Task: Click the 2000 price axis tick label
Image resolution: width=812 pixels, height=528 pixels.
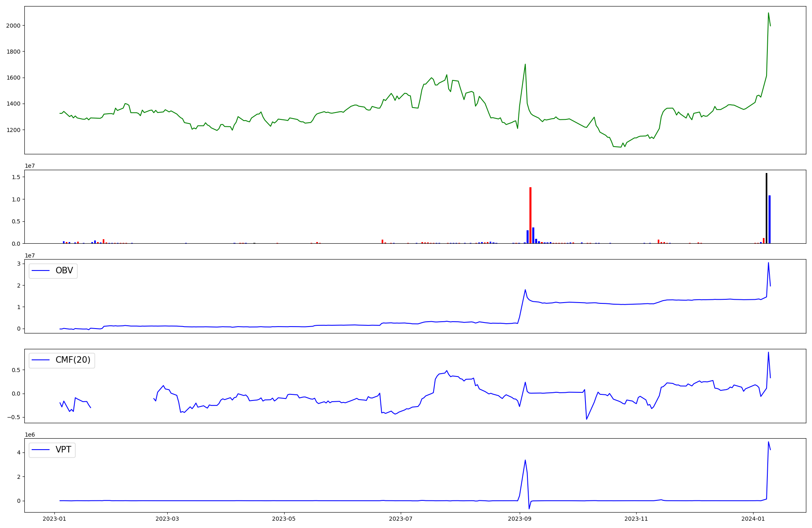Action: pos(13,26)
